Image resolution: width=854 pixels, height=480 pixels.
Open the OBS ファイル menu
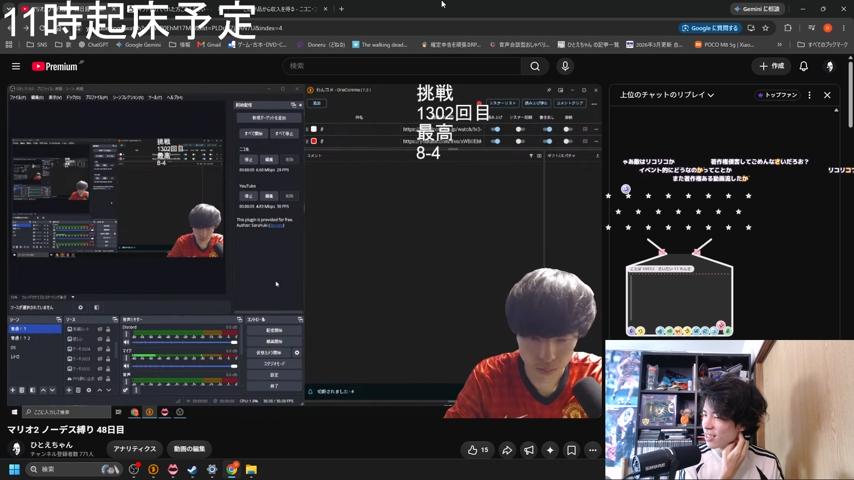(17, 98)
